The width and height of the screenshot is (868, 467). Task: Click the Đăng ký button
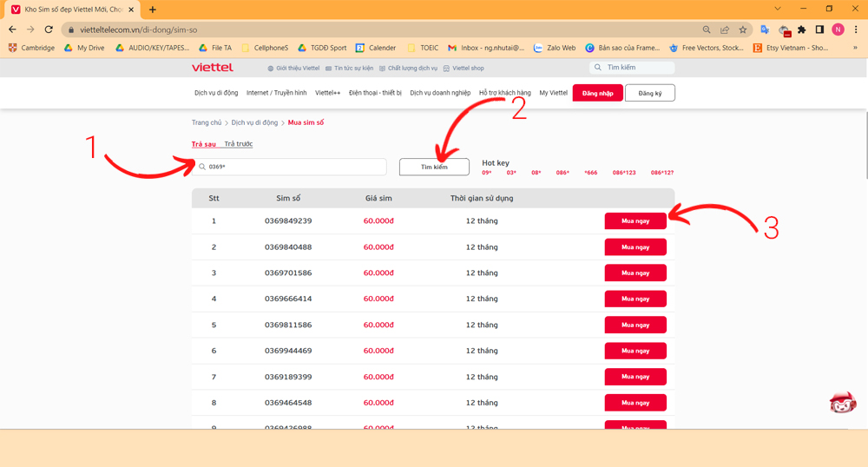pos(650,93)
